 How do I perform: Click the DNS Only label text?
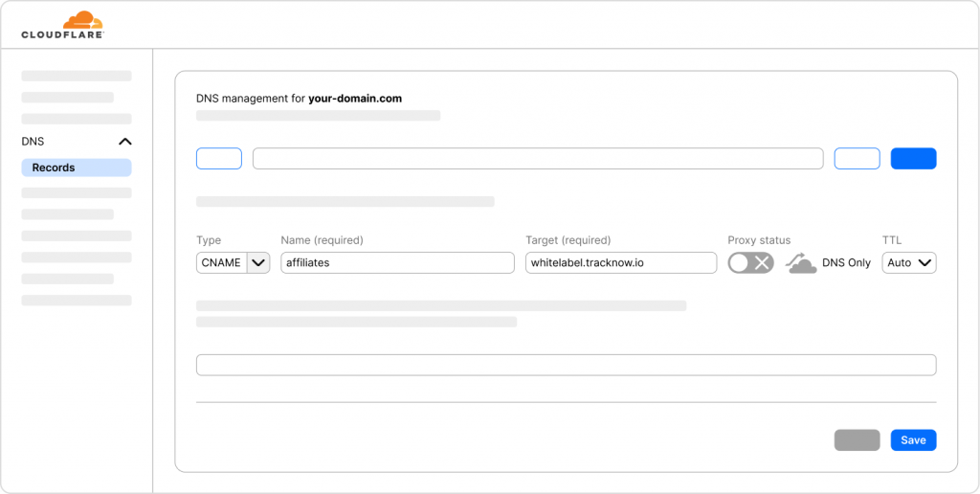(846, 262)
